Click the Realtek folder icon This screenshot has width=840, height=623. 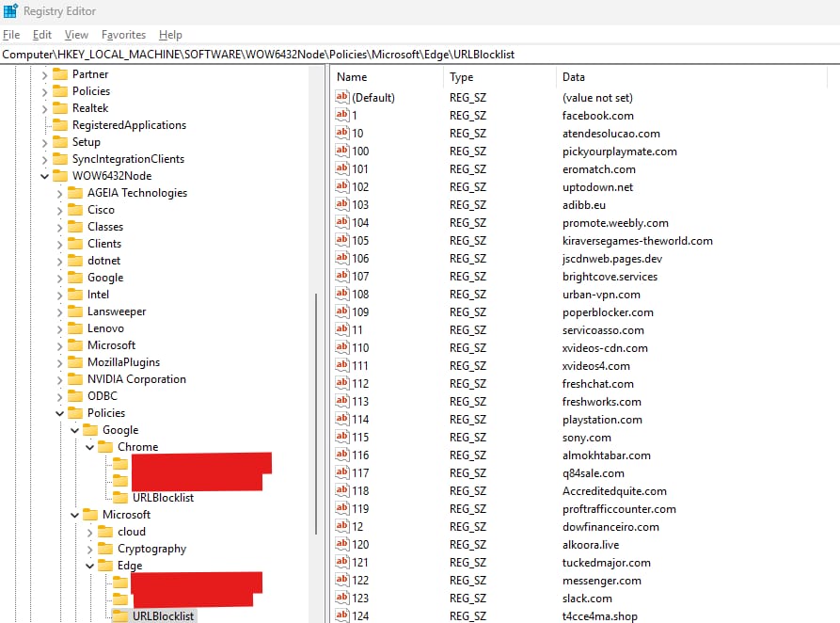pos(60,108)
